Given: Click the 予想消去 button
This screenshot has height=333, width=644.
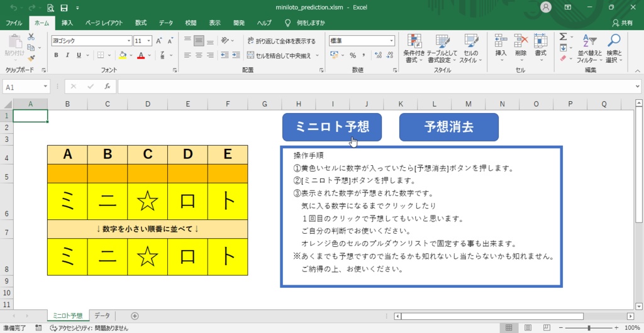Looking at the screenshot, I should click(x=449, y=127).
